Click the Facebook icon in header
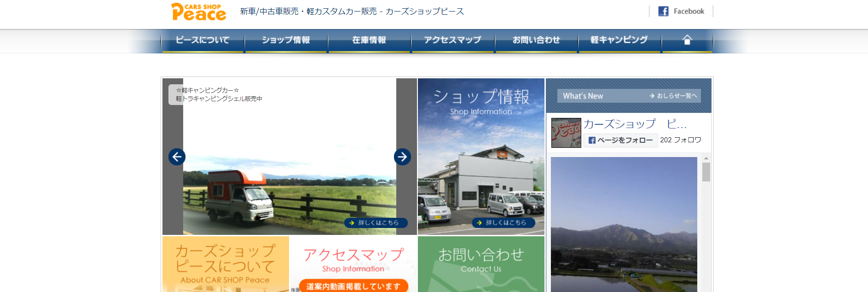Image resolution: width=868 pixels, height=292 pixels. click(x=663, y=11)
